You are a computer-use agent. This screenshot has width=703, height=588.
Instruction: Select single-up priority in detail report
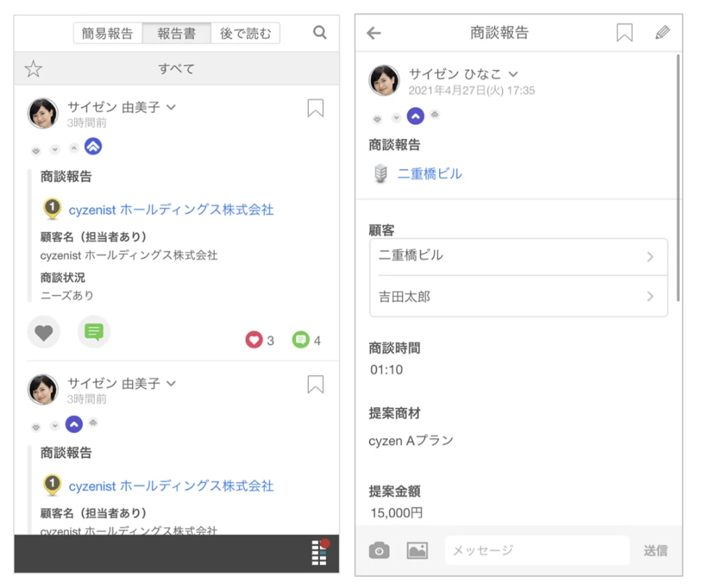pyautogui.click(x=416, y=117)
